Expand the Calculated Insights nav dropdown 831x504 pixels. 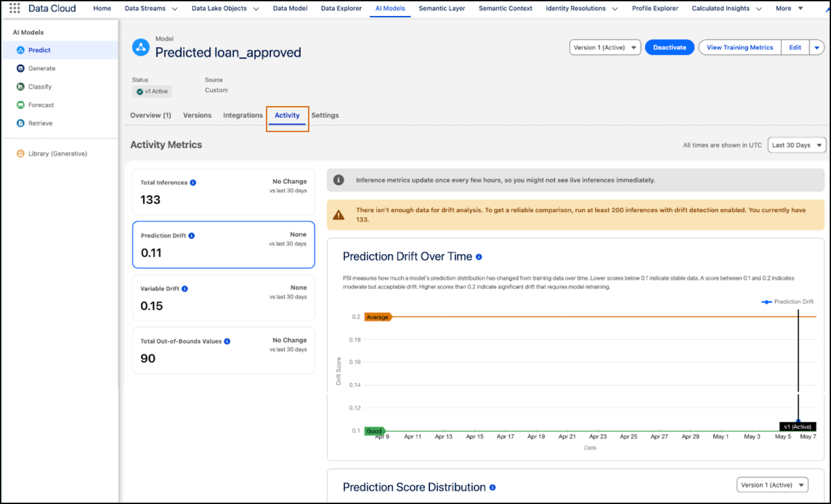coord(758,8)
